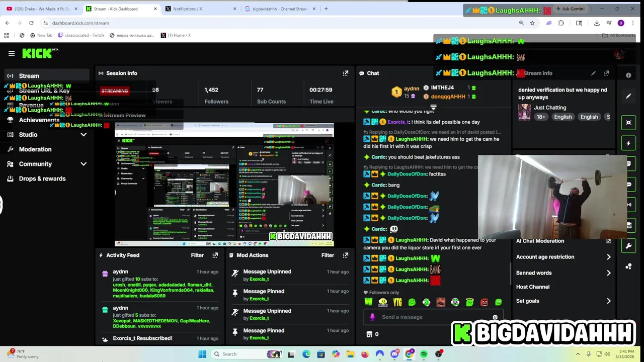Screen dimensions: 644x362
Task: Click the 'aydnn' top gifter name
Action: coord(411,89)
